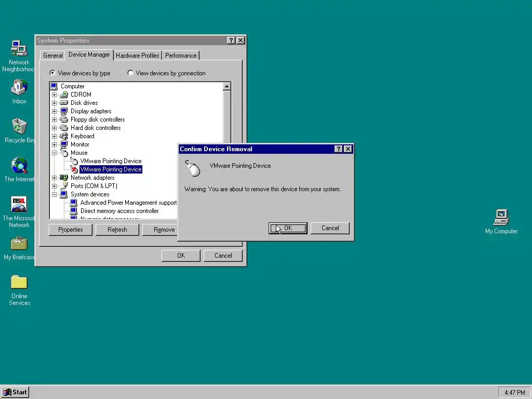Viewport: 532px width, 399px height.
Task: Expand the Display adapters tree node
Action: [54, 111]
